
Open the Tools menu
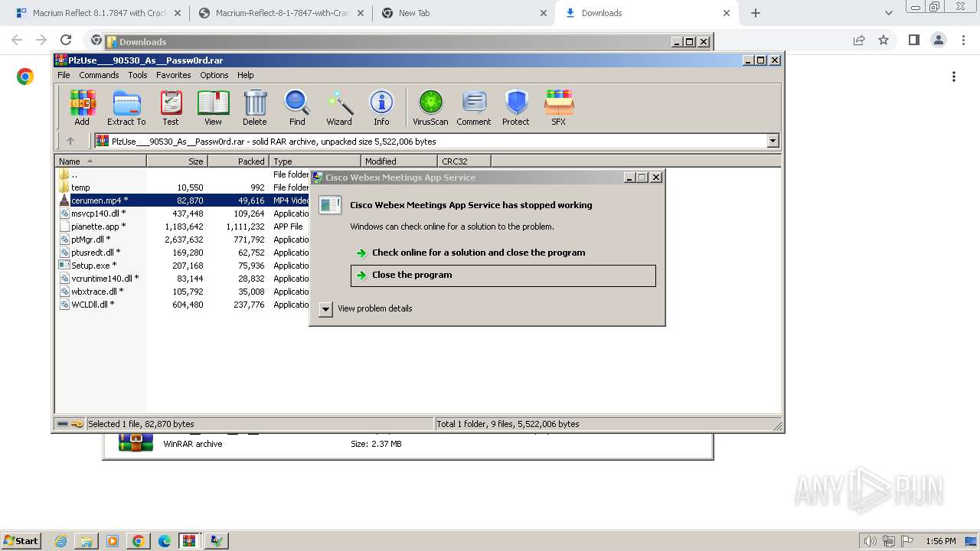coord(138,75)
